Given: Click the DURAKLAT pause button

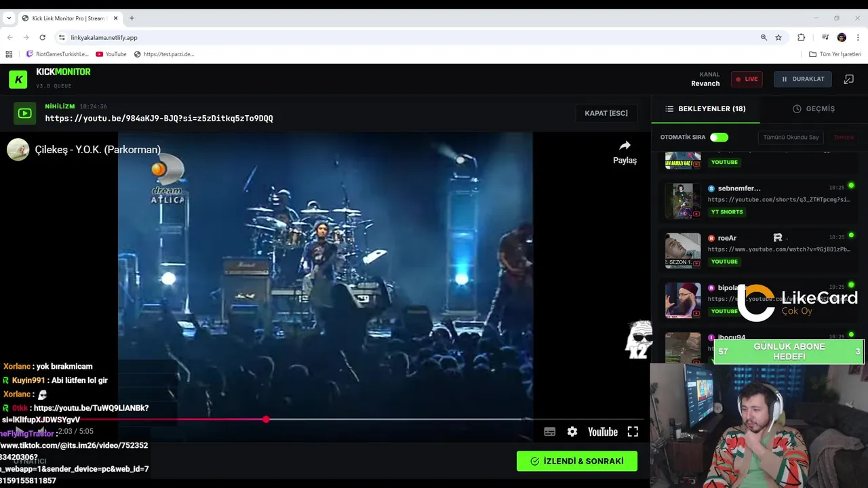Looking at the screenshot, I should coord(803,79).
